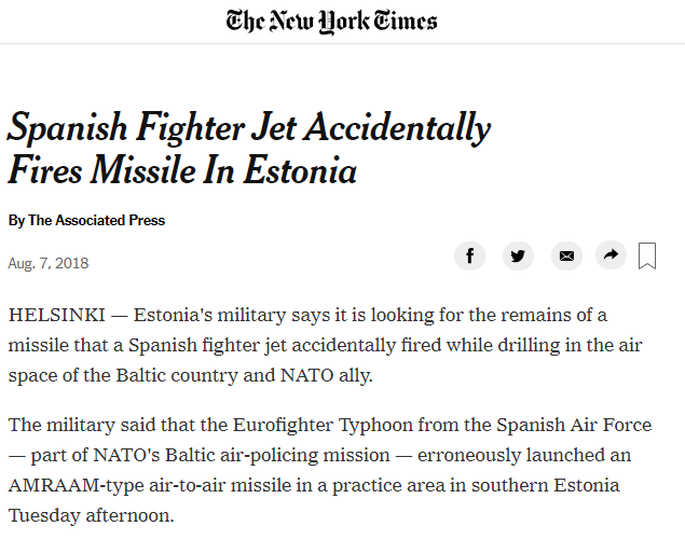Click the Aug. 7, 2018 date
This screenshot has width=685, height=540.
pos(48,263)
